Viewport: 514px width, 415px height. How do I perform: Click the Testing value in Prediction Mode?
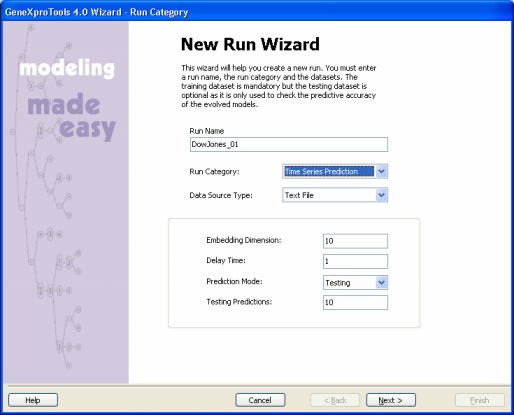[338, 283]
